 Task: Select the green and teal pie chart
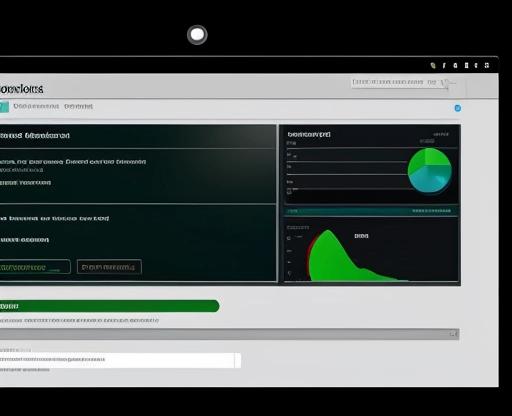[430, 171]
